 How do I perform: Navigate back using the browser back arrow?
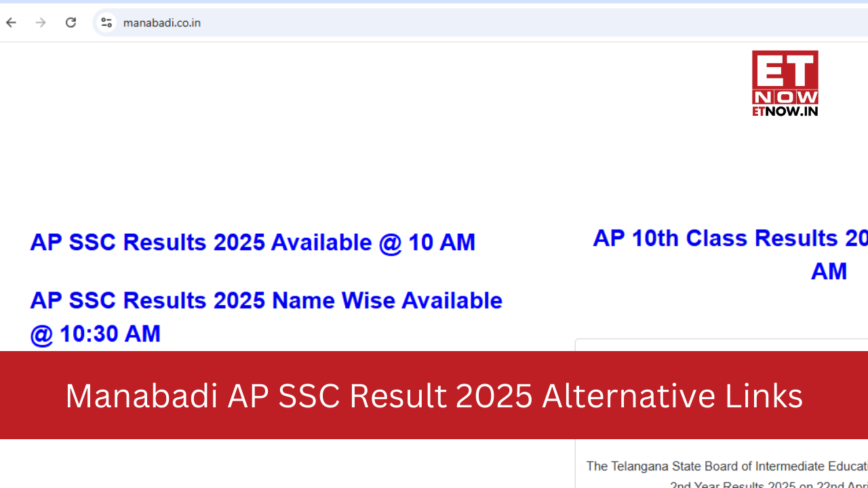10,22
